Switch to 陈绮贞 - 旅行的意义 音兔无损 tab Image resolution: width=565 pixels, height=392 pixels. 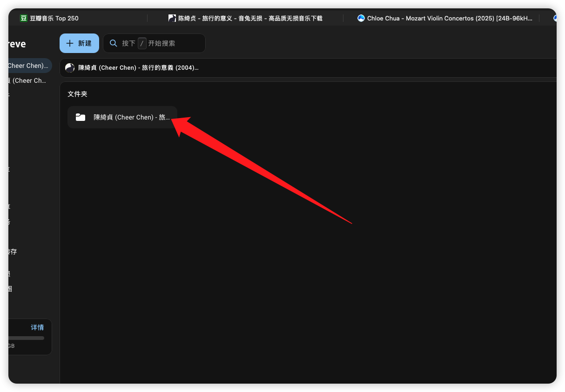245,18
